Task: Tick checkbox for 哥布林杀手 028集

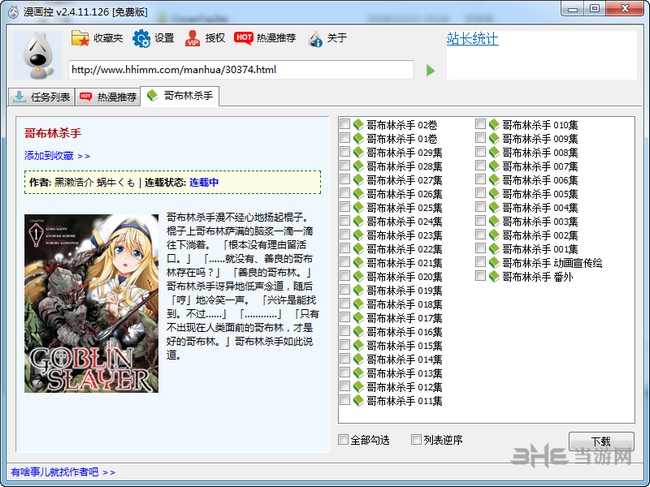Action: (344, 165)
